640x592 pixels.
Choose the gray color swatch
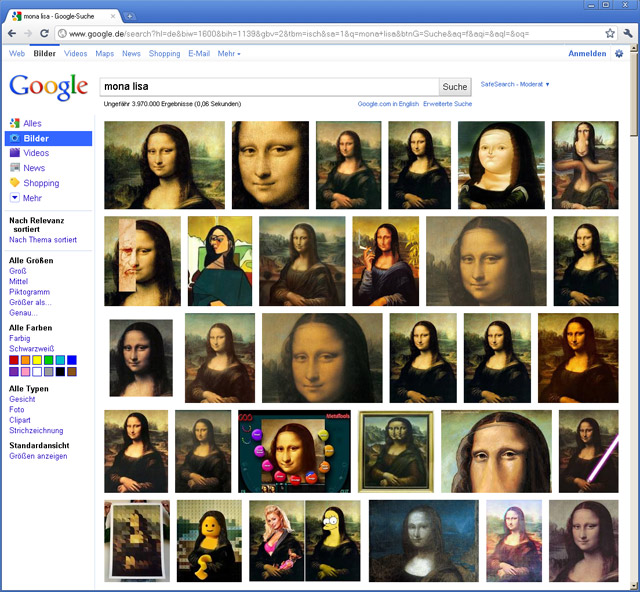coord(49,372)
